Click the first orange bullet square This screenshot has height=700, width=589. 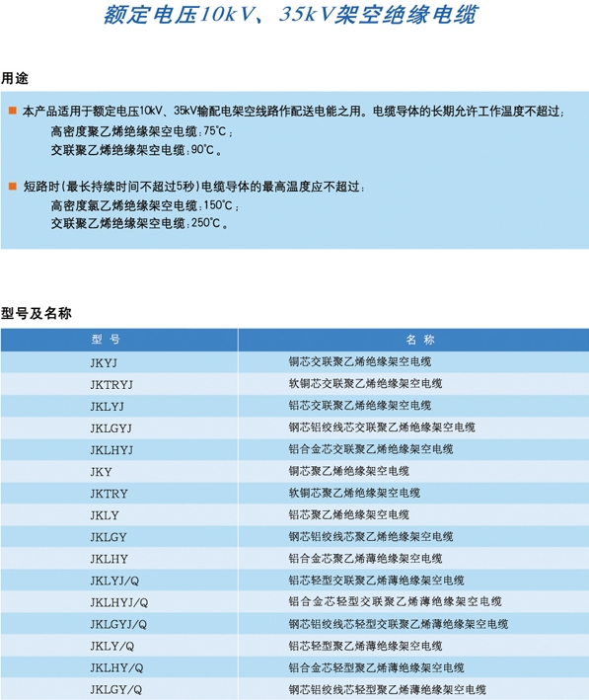(x=13, y=111)
